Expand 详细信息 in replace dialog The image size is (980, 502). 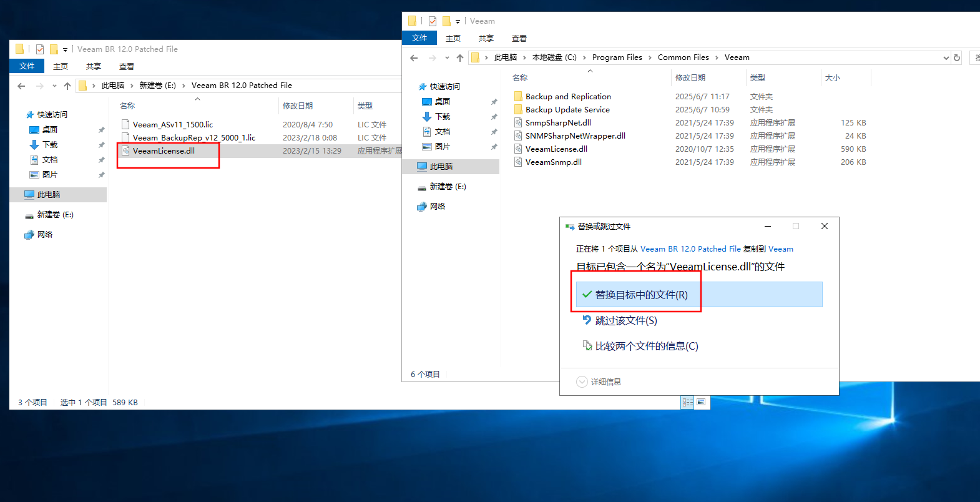[599, 381]
